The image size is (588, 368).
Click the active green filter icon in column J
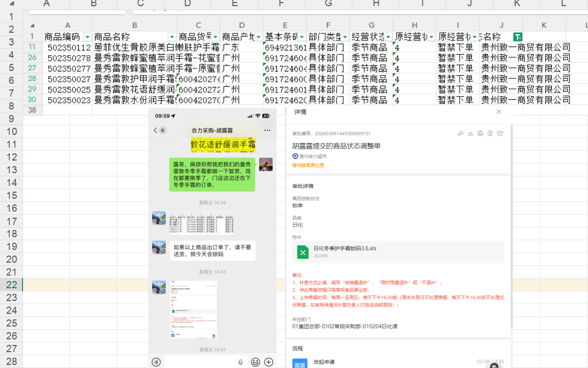517,37
